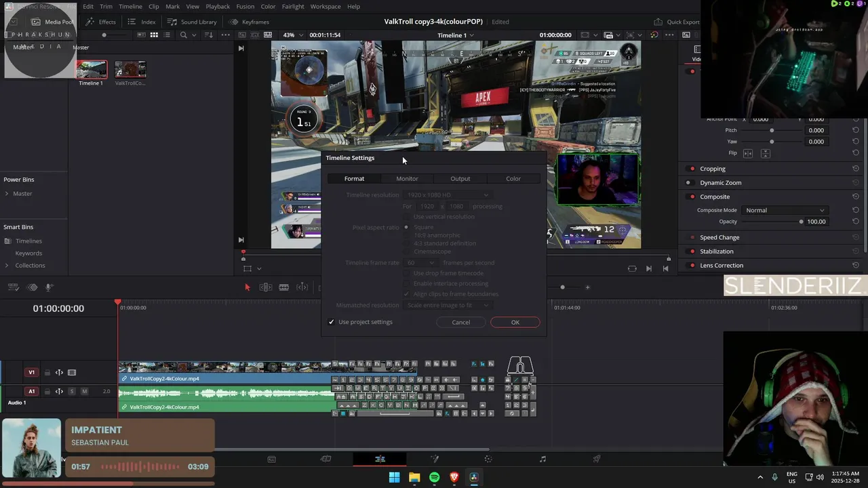868x488 pixels.
Task: Click the Windows Start button
Action: coord(394,477)
